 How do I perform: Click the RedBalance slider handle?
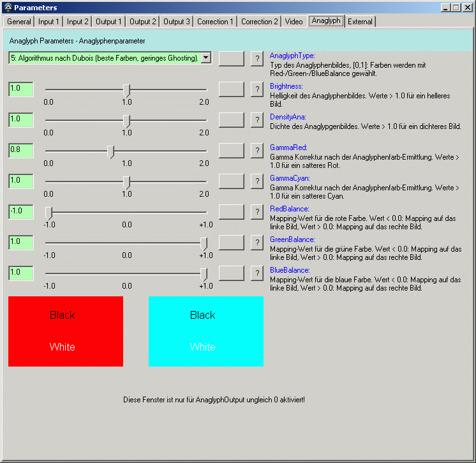point(48,213)
